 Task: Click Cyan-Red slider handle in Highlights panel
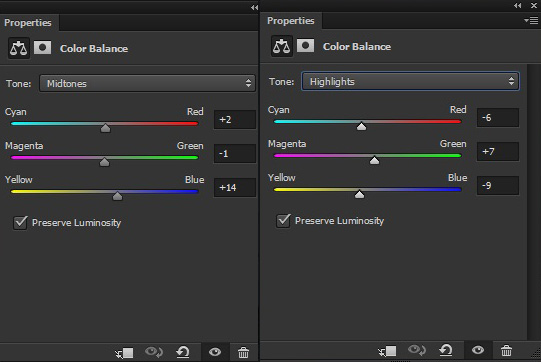click(x=361, y=126)
